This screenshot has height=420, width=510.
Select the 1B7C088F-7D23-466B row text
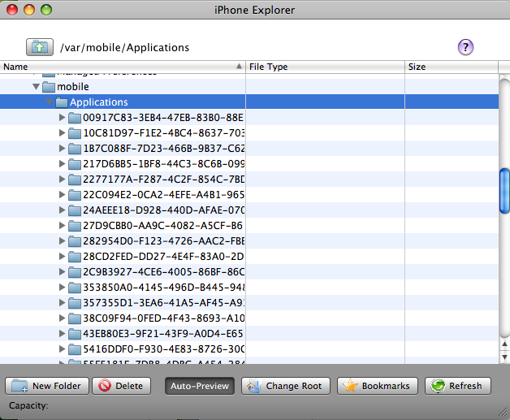click(x=163, y=149)
